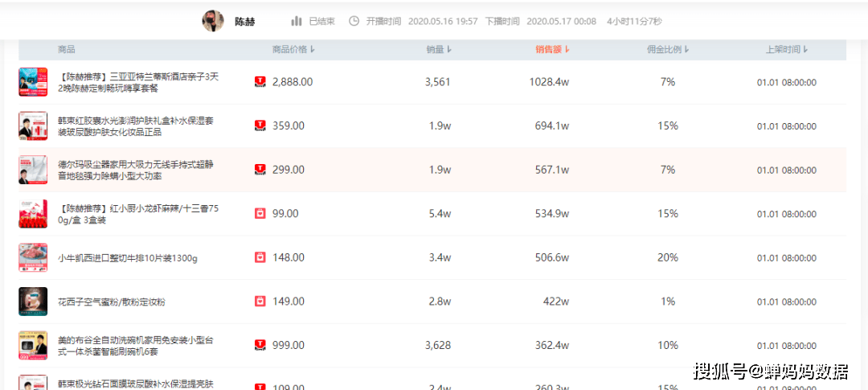Sort the table by 上架时间 column

[786, 50]
